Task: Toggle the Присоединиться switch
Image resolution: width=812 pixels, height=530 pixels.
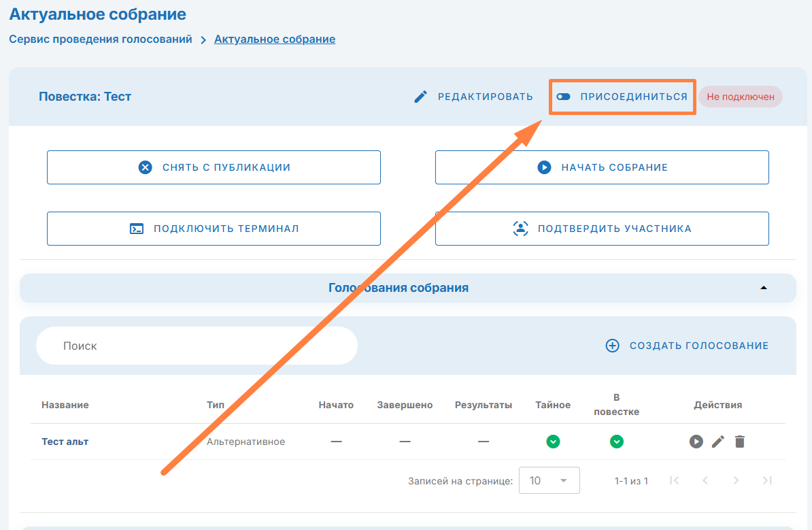Action: (563, 97)
